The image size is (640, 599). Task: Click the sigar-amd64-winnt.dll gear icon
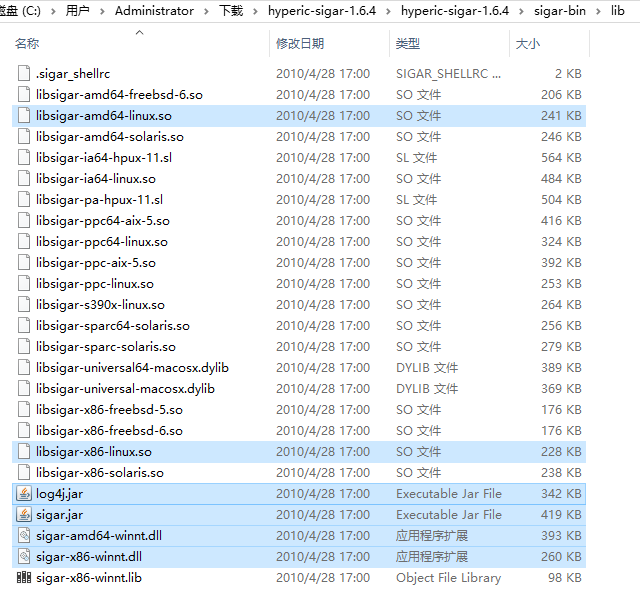tap(24, 536)
